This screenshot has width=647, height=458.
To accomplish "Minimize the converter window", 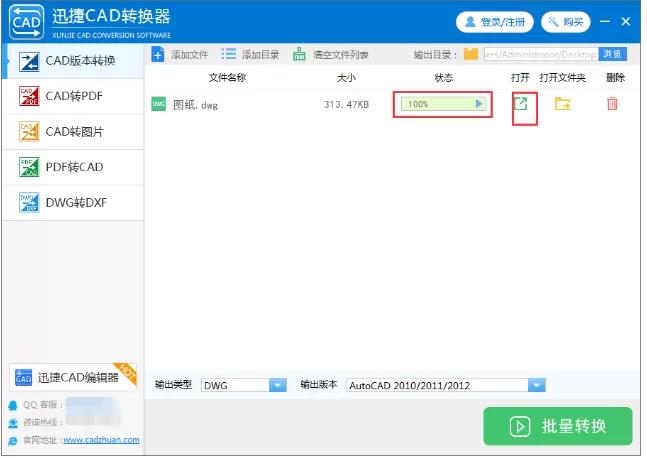I will (x=604, y=21).
